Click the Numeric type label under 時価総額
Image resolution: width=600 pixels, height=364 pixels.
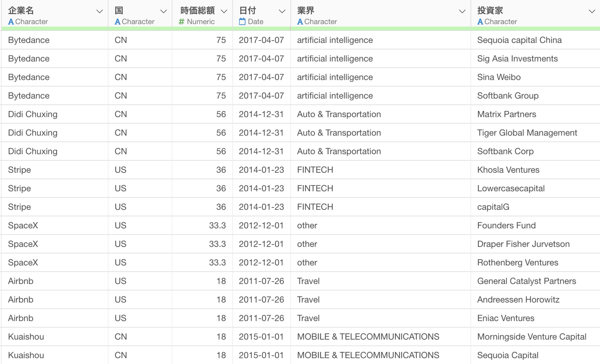201,22
